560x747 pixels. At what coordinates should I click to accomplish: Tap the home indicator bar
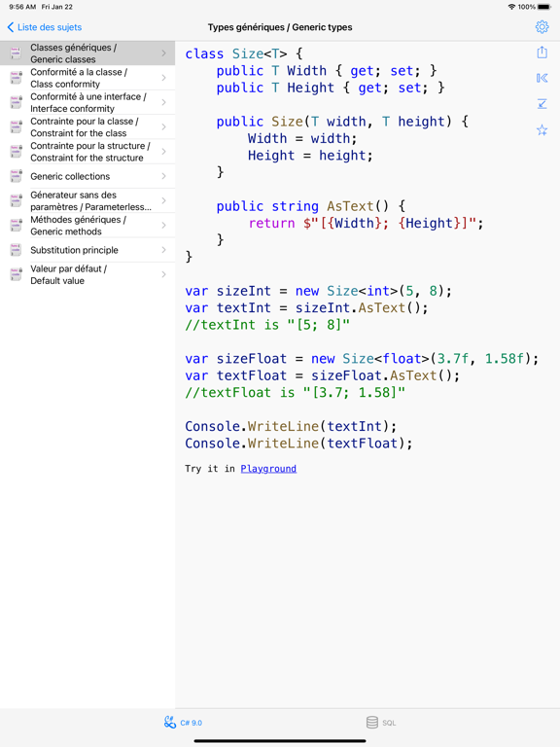pyautogui.click(x=280, y=741)
